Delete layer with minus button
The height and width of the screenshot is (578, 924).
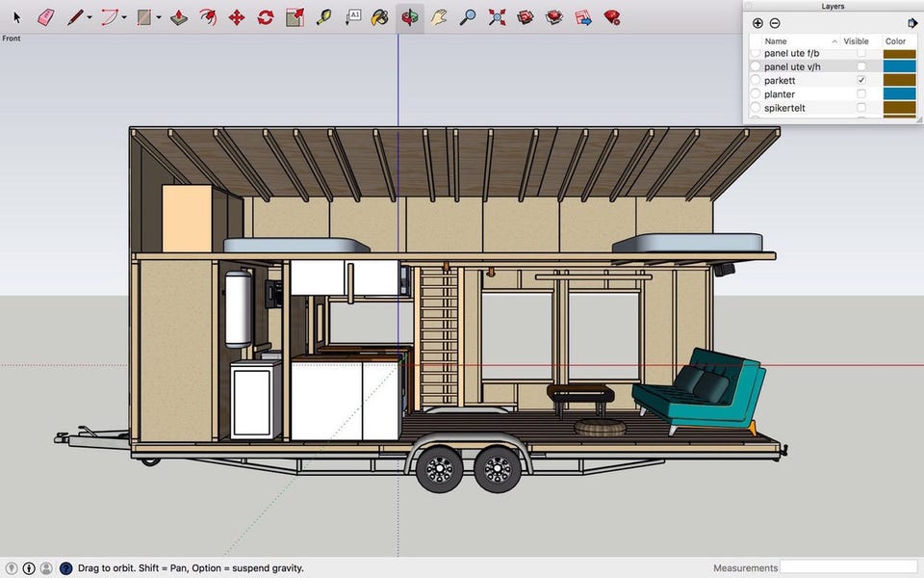pyautogui.click(x=775, y=23)
